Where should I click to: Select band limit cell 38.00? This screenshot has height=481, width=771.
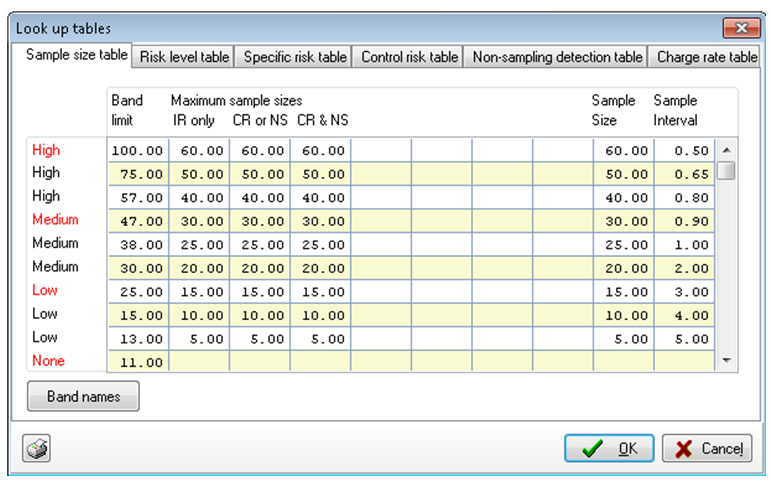pyautogui.click(x=138, y=244)
